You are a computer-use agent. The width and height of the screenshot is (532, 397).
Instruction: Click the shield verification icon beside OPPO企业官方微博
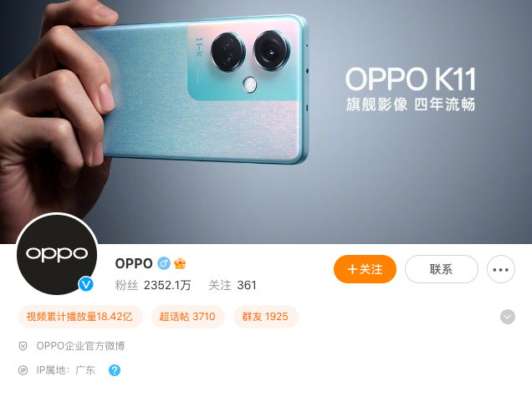click(23, 346)
